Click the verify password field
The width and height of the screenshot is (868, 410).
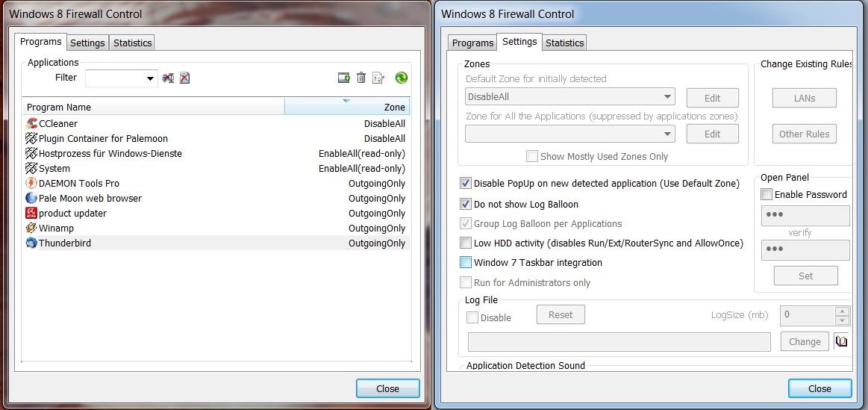click(x=805, y=250)
